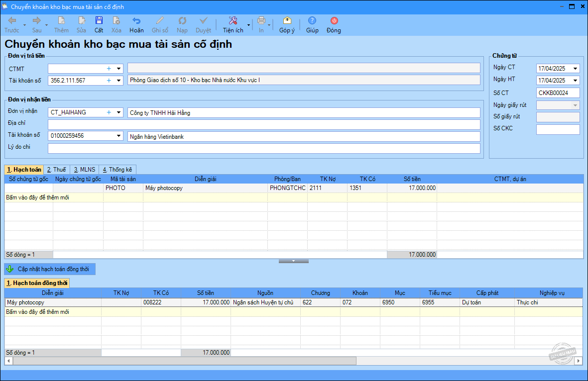This screenshot has width=588, height=381.
Task: Open paying unit Tài khoản số dropdown
Action: pyautogui.click(x=119, y=80)
